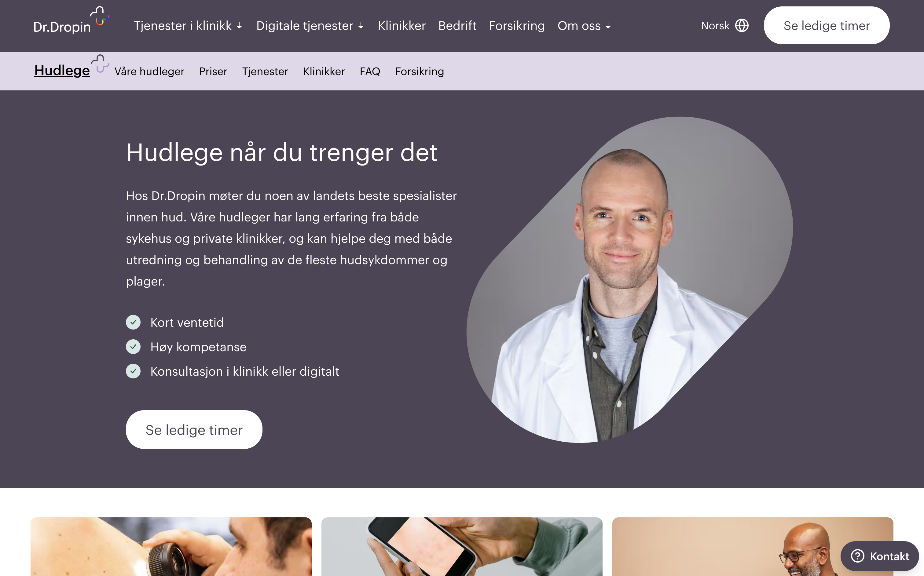Click the checkmark icon beside Kort ventetid
The height and width of the screenshot is (576, 924).
tap(133, 322)
